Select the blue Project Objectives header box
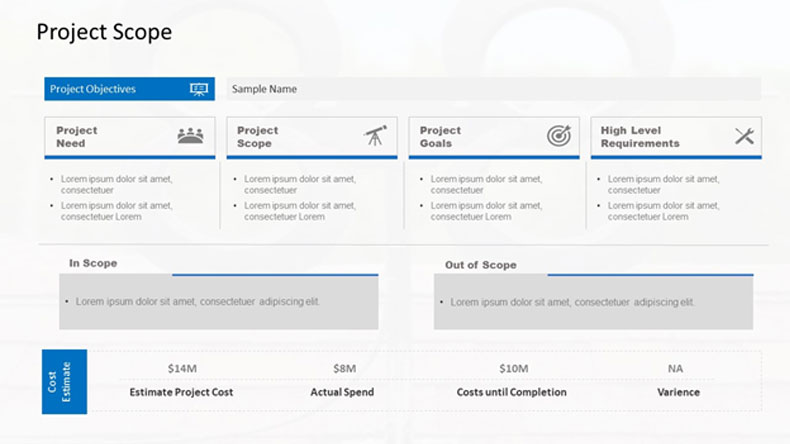 [129, 89]
